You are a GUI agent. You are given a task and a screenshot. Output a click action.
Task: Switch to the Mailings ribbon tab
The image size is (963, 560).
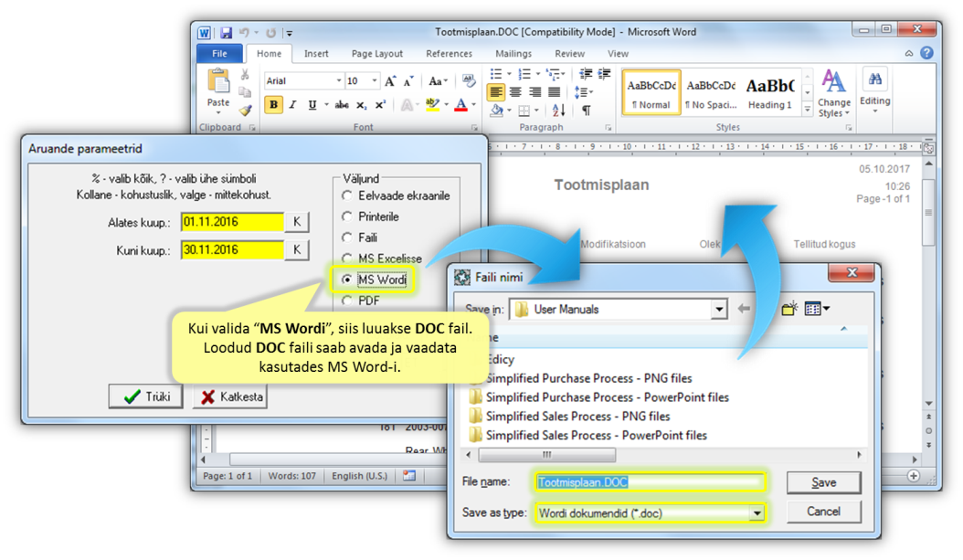coord(513,54)
